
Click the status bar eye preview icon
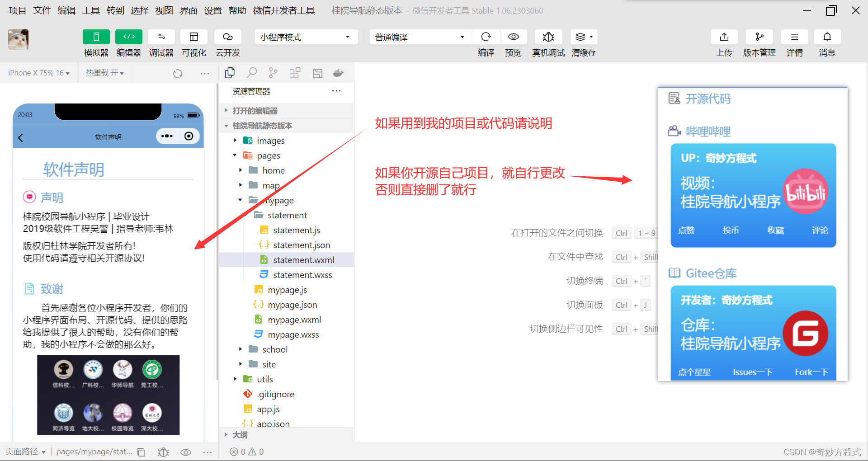pos(186,452)
